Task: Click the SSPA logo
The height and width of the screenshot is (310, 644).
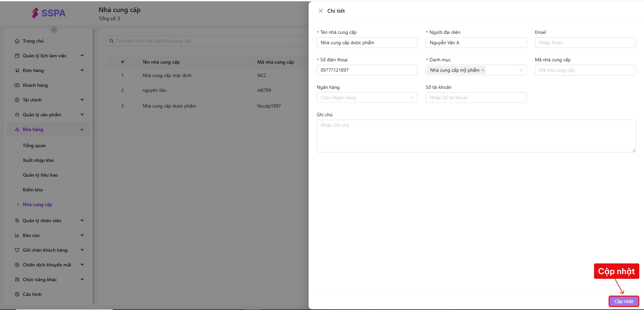Action: (49, 13)
